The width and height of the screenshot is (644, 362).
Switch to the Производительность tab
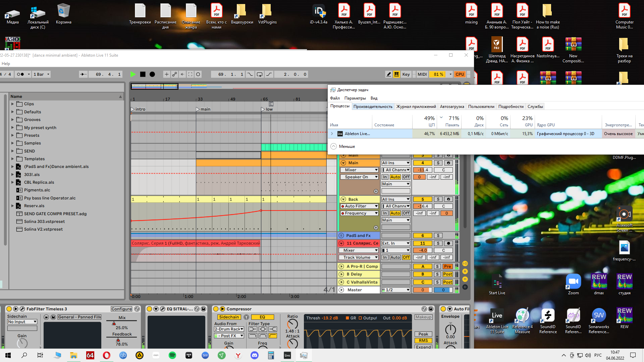(x=373, y=107)
